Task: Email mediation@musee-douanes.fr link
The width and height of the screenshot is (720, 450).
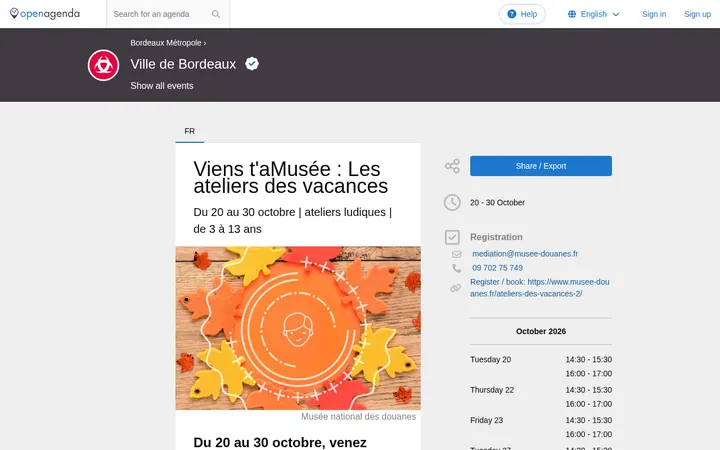Action: point(525,254)
